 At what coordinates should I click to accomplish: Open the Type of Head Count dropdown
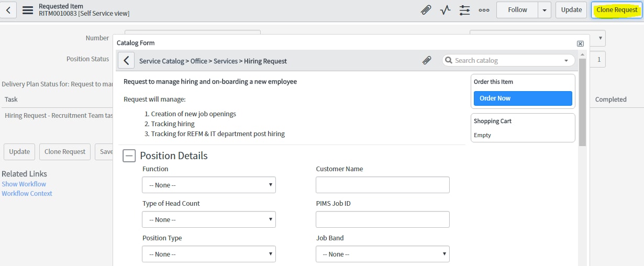point(209,219)
